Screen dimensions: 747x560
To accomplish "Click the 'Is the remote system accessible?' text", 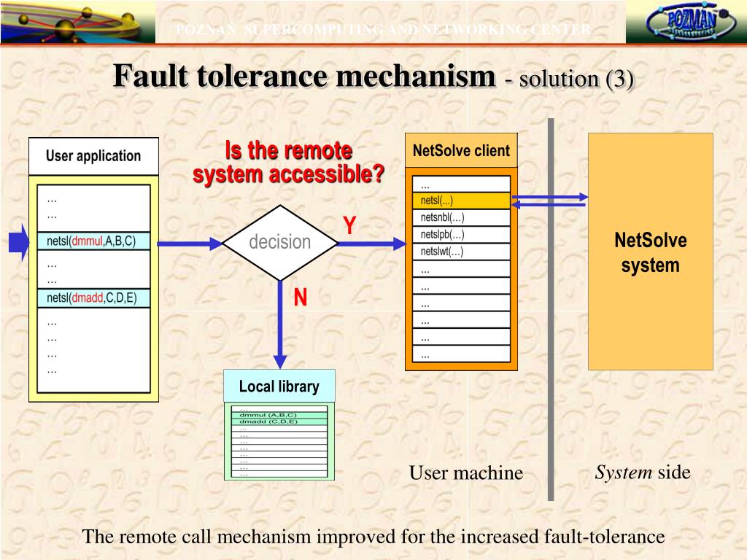I will point(289,163).
